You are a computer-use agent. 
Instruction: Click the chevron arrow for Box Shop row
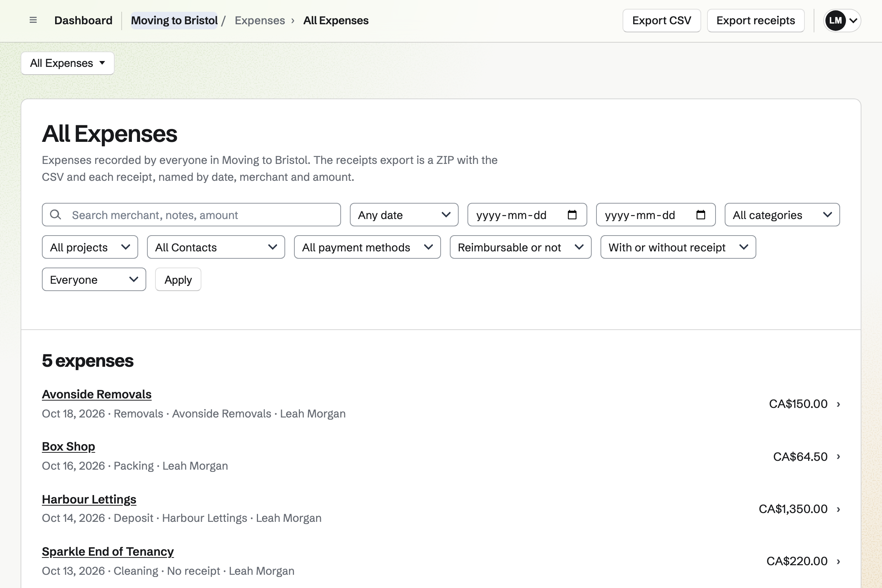click(838, 456)
